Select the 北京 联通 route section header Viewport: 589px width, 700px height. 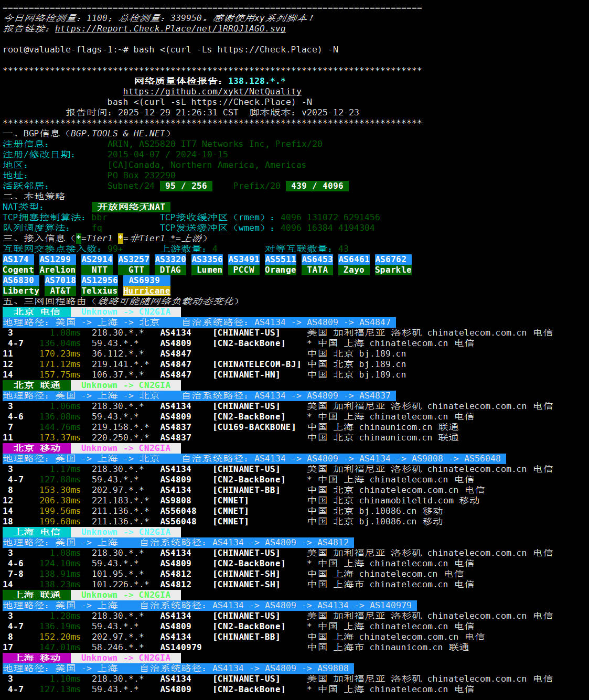click(x=37, y=385)
